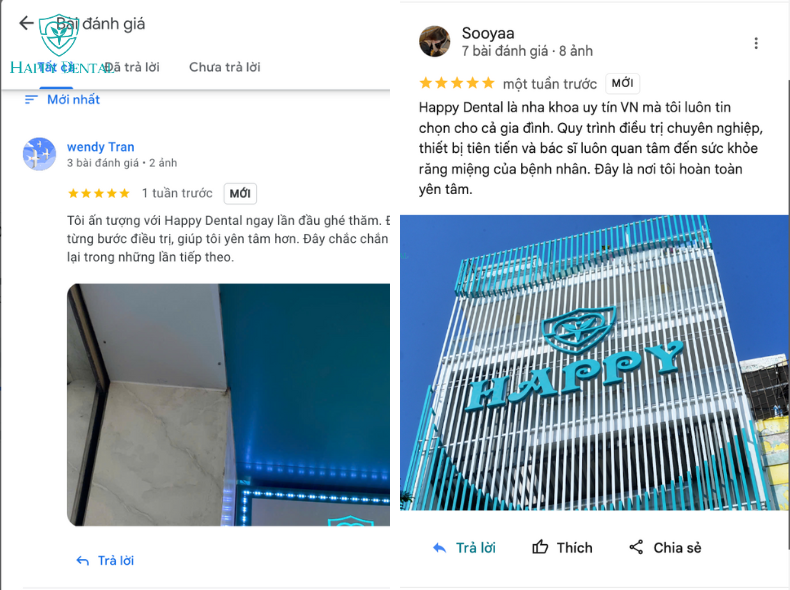Click the reply arrow under wendy Tran's review
790x590 pixels.
tap(83, 561)
